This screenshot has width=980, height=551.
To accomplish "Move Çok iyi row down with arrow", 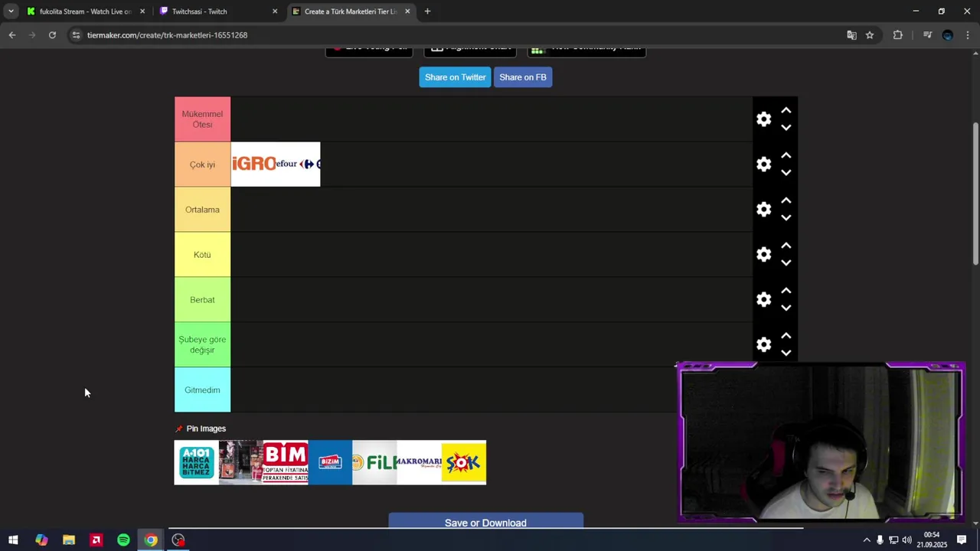I will (786, 173).
